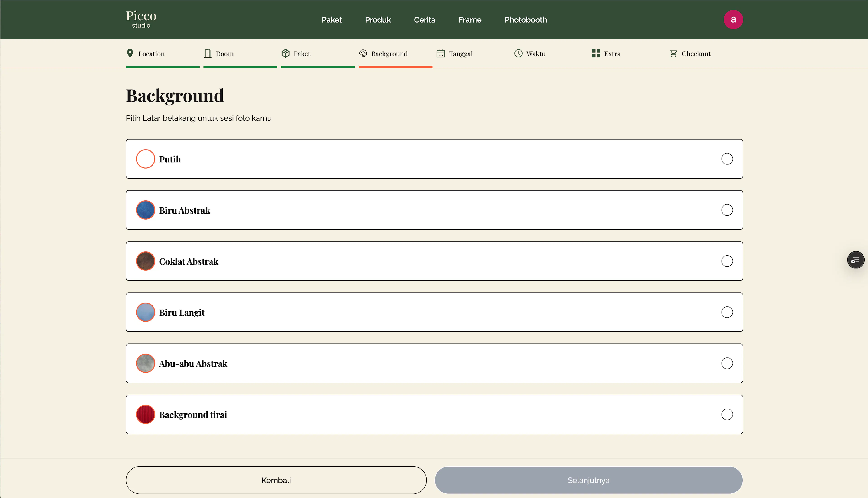Click the Background palette icon
This screenshot has height=498, width=868.
tap(363, 53)
